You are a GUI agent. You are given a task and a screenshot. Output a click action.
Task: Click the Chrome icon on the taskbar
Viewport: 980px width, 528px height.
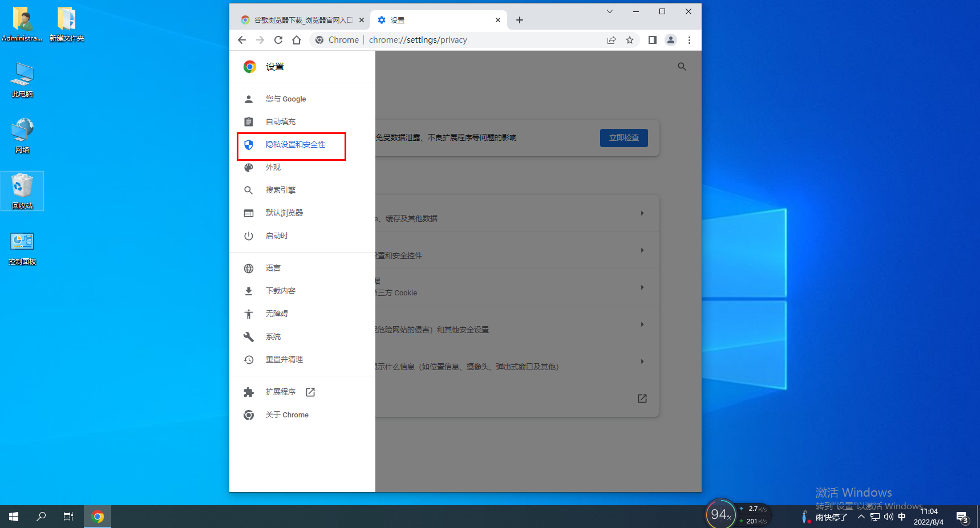98,516
